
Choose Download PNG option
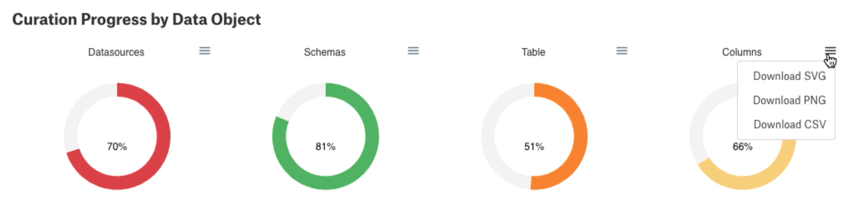click(x=789, y=100)
